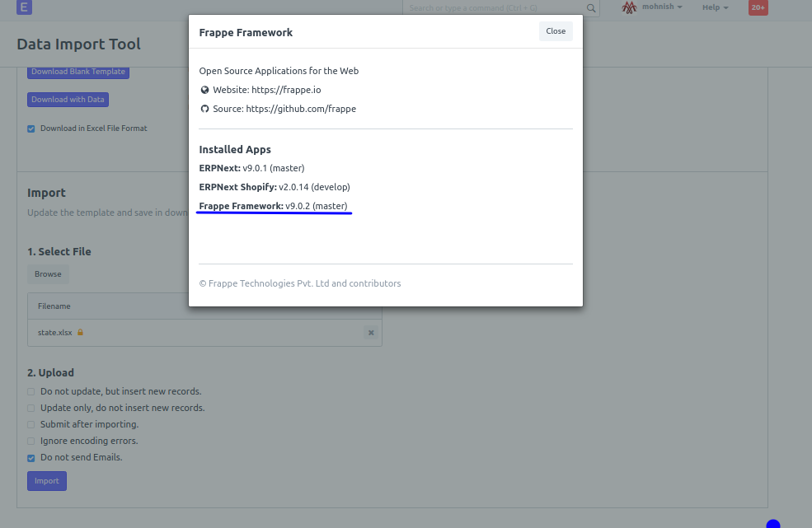Close the Frappe Framework dialog
The height and width of the screenshot is (528, 812).
pyautogui.click(x=555, y=30)
